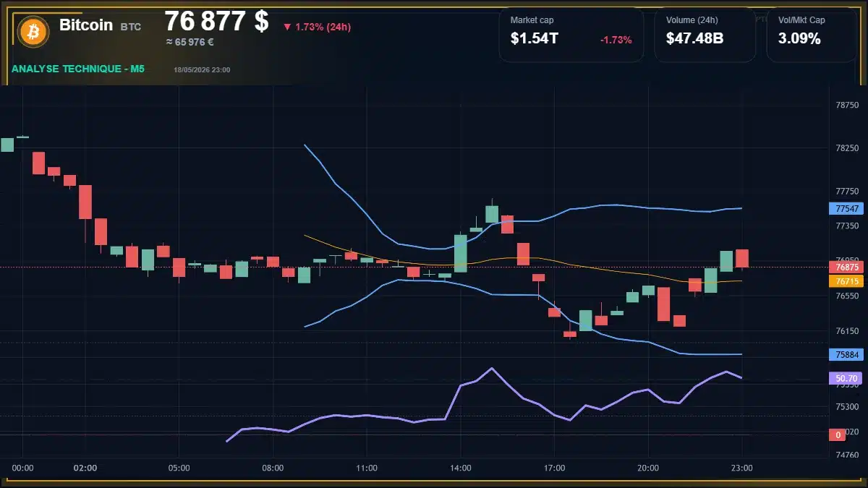This screenshot has width=868, height=488.
Task: Click the blue 77547 upper band tag
Action: pos(846,209)
